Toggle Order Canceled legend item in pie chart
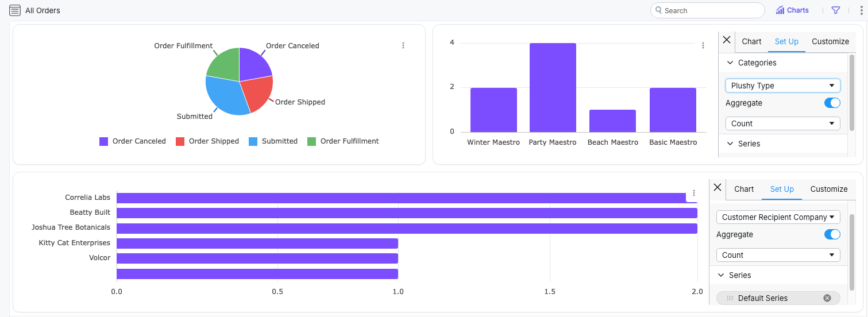 pos(133,141)
